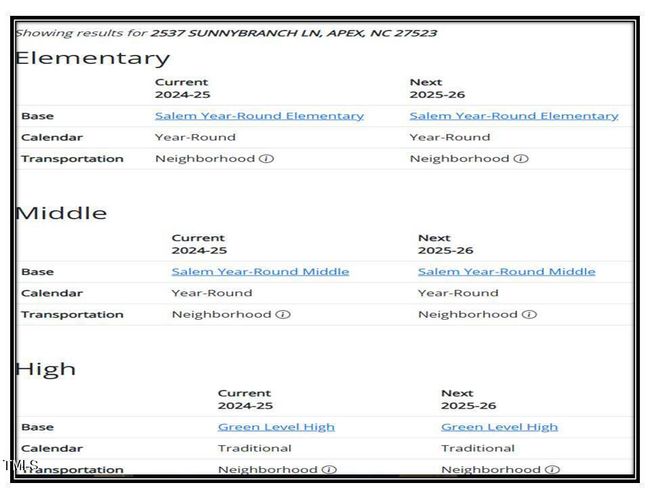Click High current Traditional calendar value
This screenshot has width=650, height=488.
[x=255, y=448]
